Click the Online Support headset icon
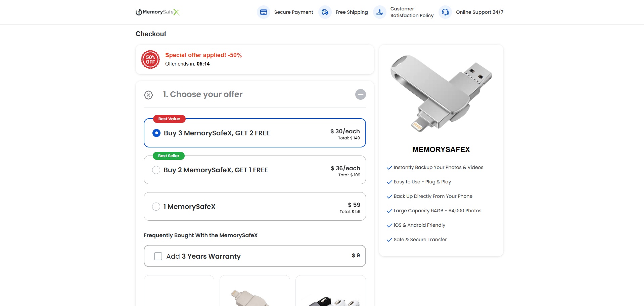The image size is (644, 306). point(445,12)
